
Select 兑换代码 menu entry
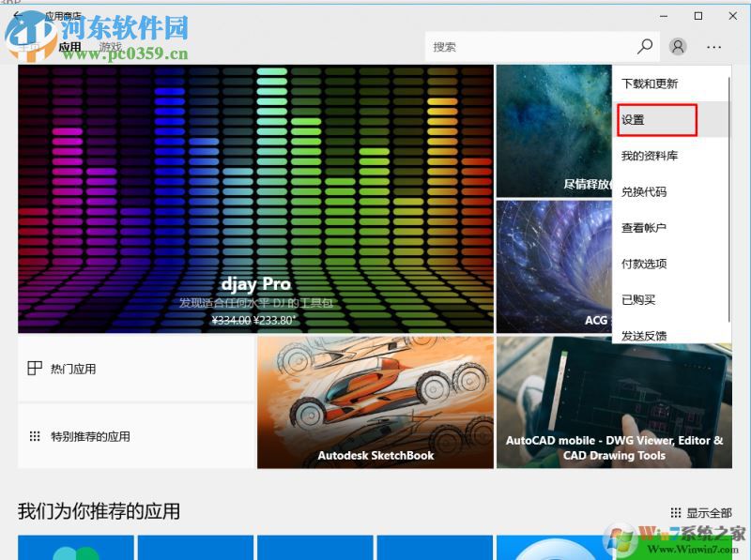click(644, 191)
